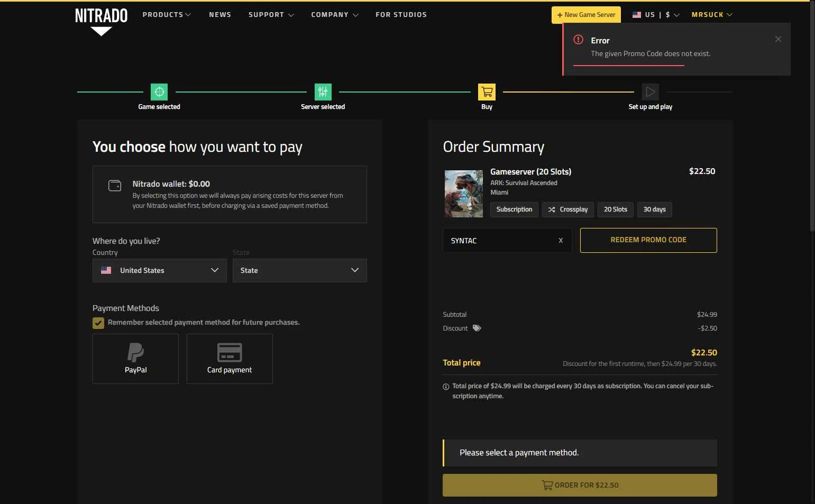Clear the promo code with X
The width and height of the screenshot is (815, 504).
[561, 241]
